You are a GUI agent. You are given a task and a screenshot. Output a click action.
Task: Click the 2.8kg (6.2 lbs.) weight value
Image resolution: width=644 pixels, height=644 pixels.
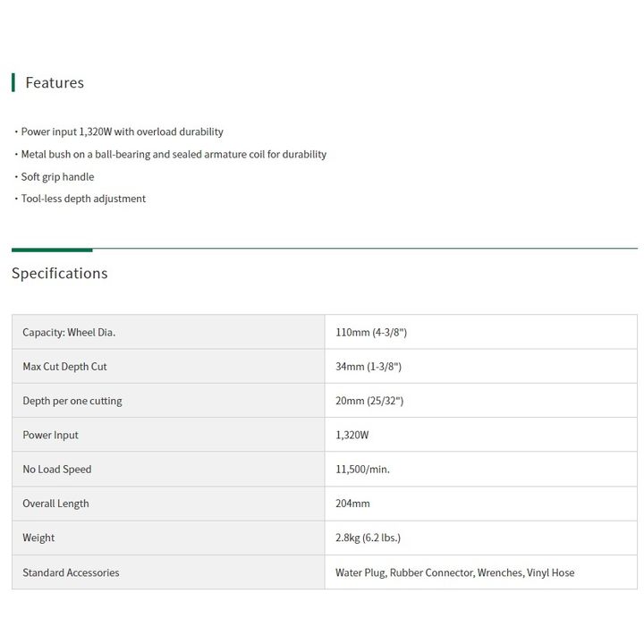click(368, 538)
